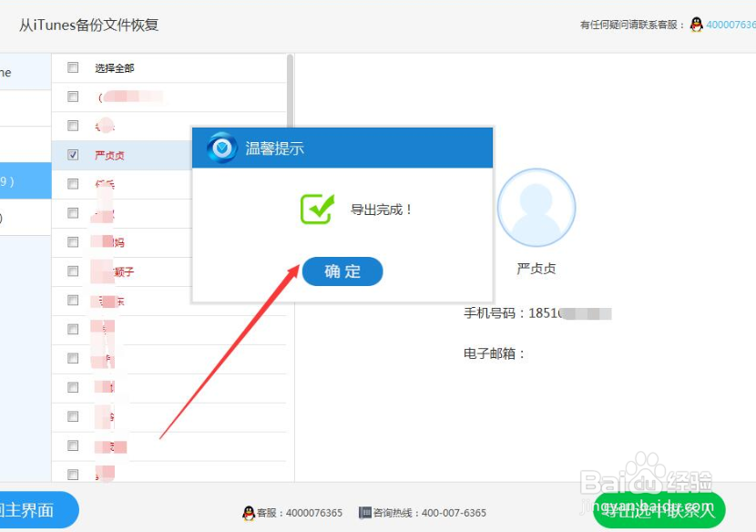The width and height of the screenshot is (756, 532).
Task: Tick the checkbox next to the 妈 contact
Action: click(x=73, y=241)
